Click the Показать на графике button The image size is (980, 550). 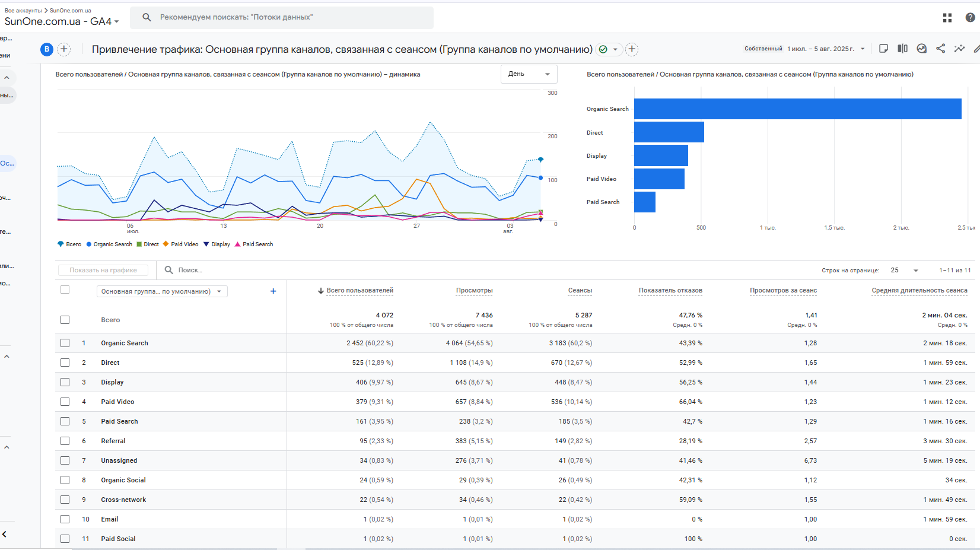click(103, 270)
